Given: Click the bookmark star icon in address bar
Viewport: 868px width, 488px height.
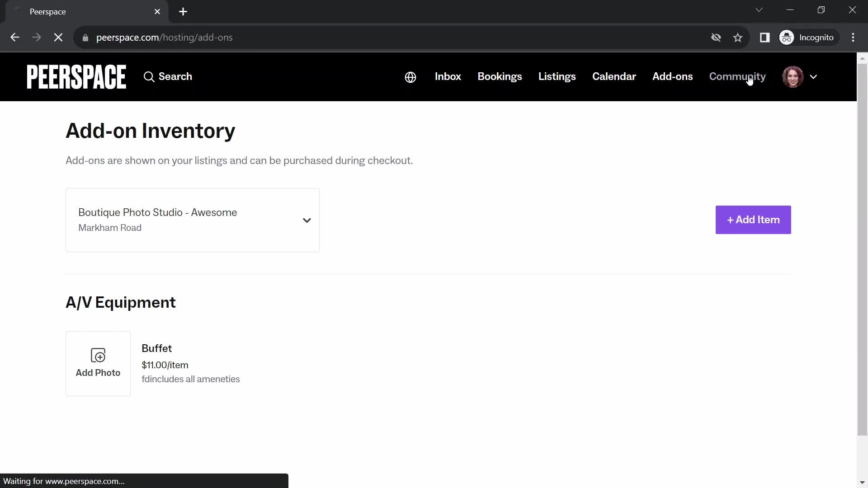Looking at the screenshot, I should pyautogui.click(x=738, y=37).
